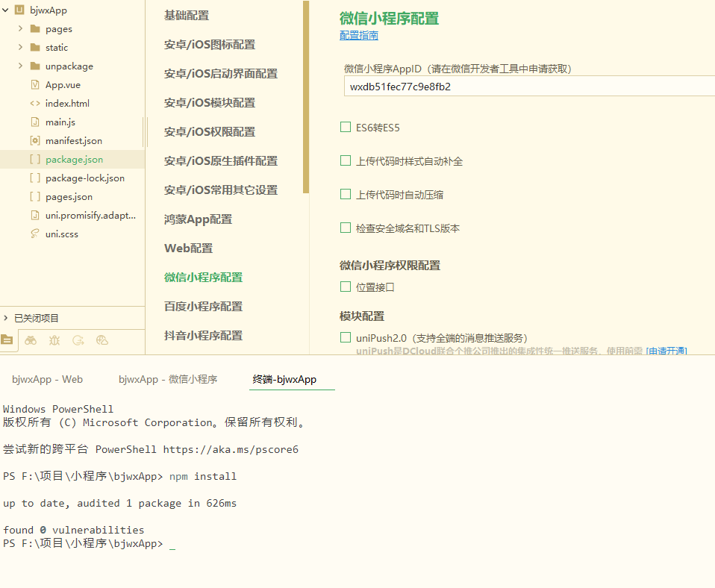Enable the ES6转ES5 checkbox
Screen dimensions: 715x588
(346, 127)
